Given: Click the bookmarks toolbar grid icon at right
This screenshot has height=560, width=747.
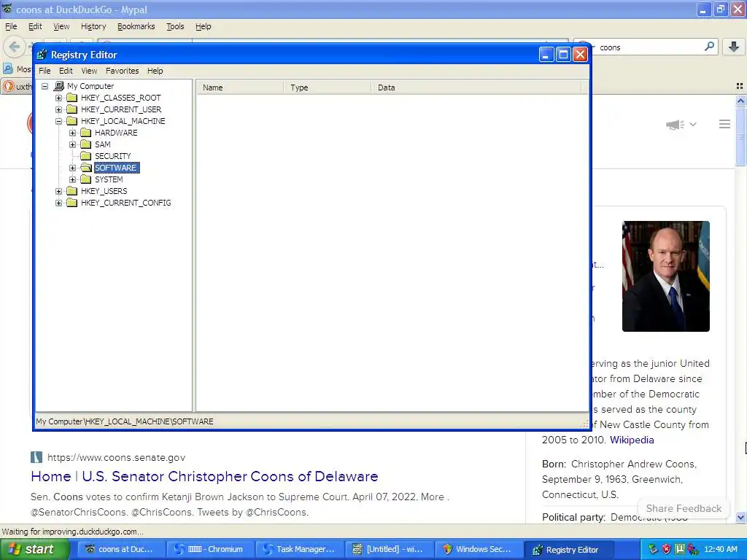Looking at the screenshot, I should tap(740, 86).
